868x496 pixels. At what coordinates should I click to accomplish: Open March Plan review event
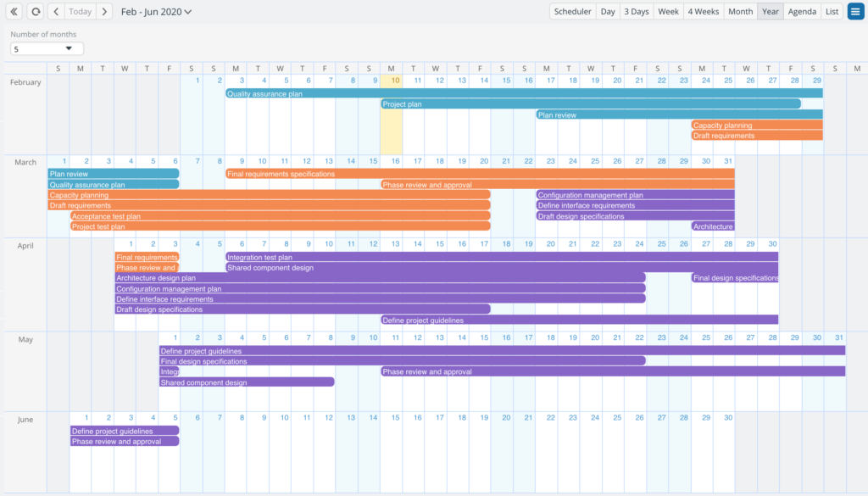coord(114,174)
